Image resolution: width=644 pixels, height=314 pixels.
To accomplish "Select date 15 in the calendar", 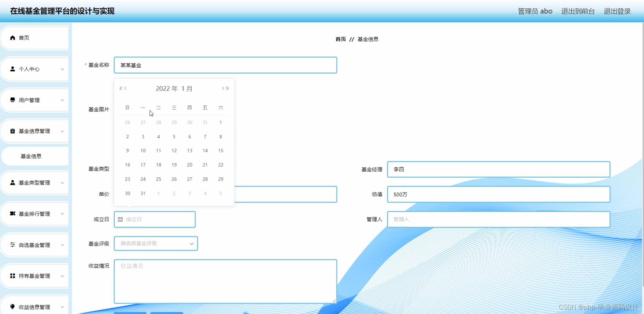I will point(220,151).
